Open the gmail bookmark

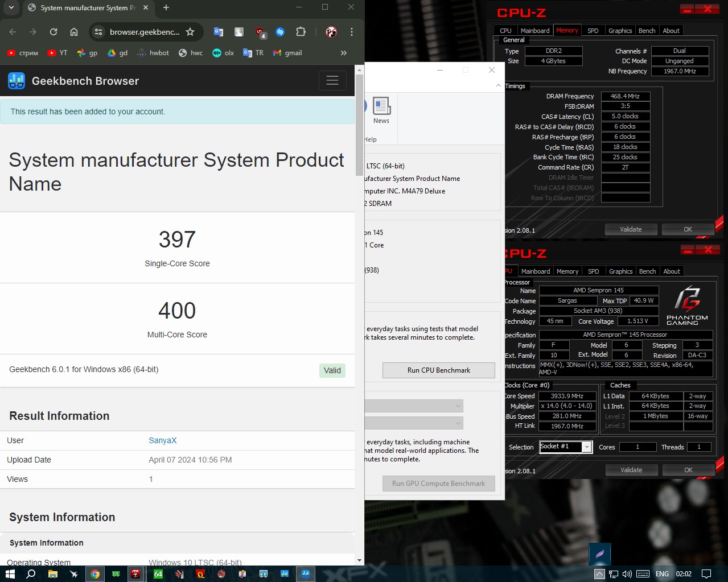point(287,53)
